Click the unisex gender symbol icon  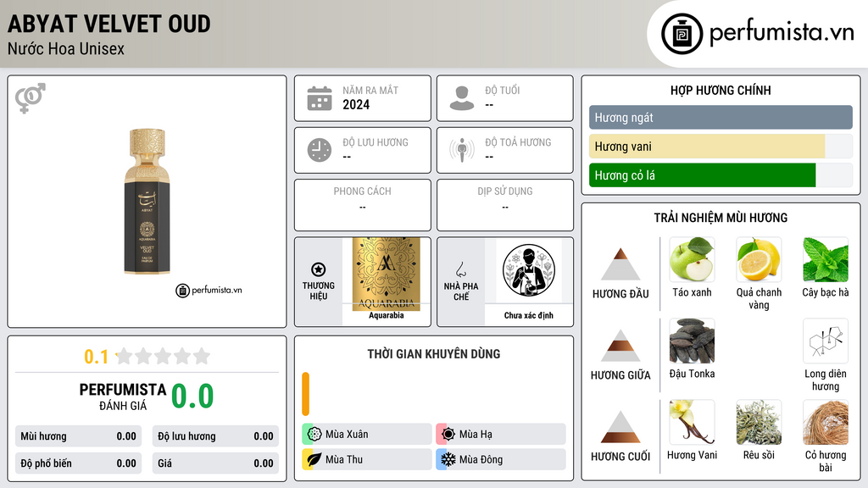pos(31,98)
